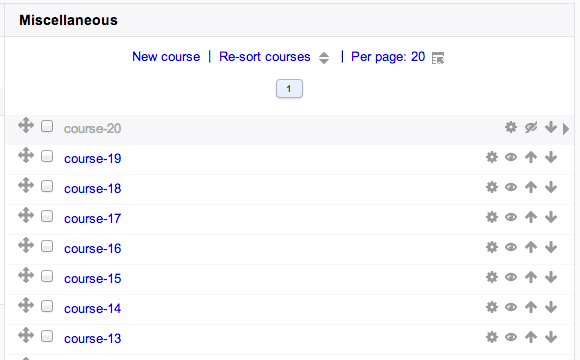Edit course-15 via gear icon
This screenshot has width=580, height=360.
[492, 277]
